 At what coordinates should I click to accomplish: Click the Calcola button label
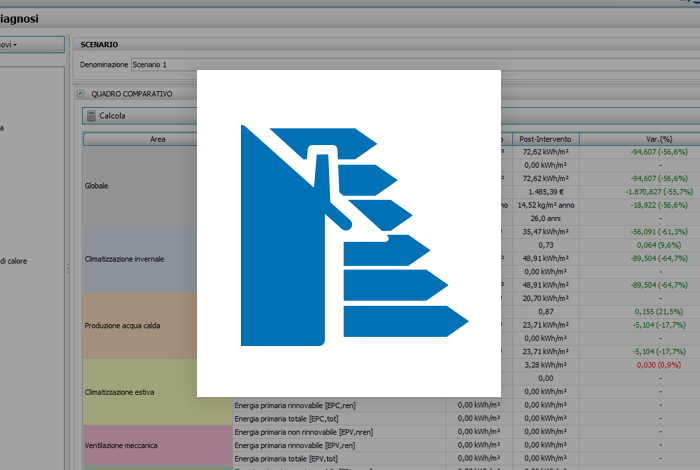(x=112, y=116)
